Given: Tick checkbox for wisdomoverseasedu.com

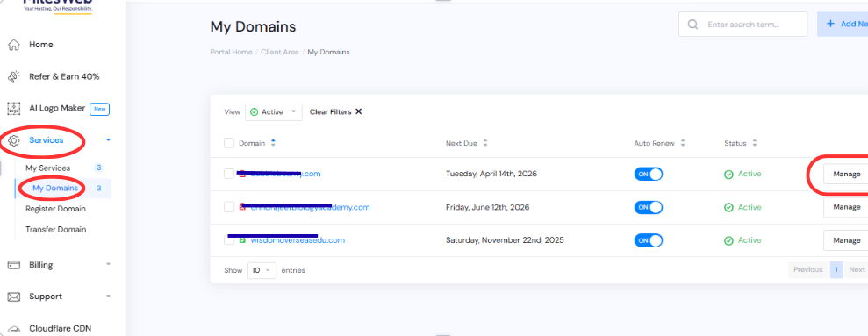Looking at the screenshot, I should tap(229, 240).
